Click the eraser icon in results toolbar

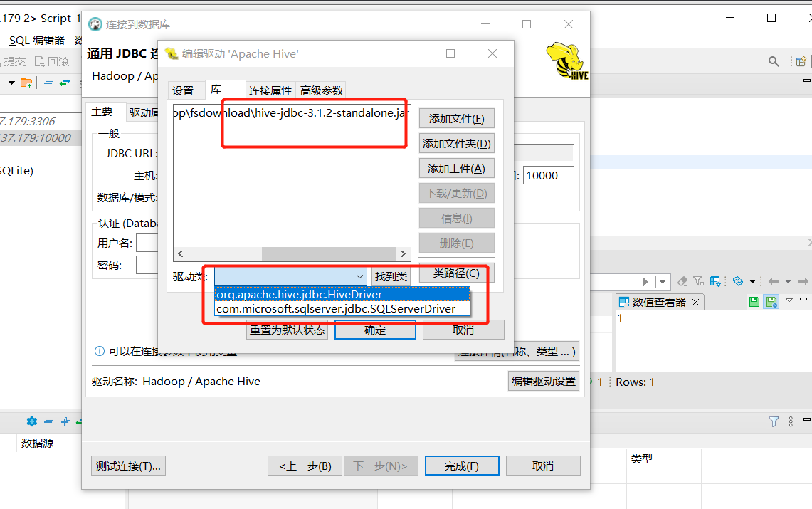(x=682, y=281)
